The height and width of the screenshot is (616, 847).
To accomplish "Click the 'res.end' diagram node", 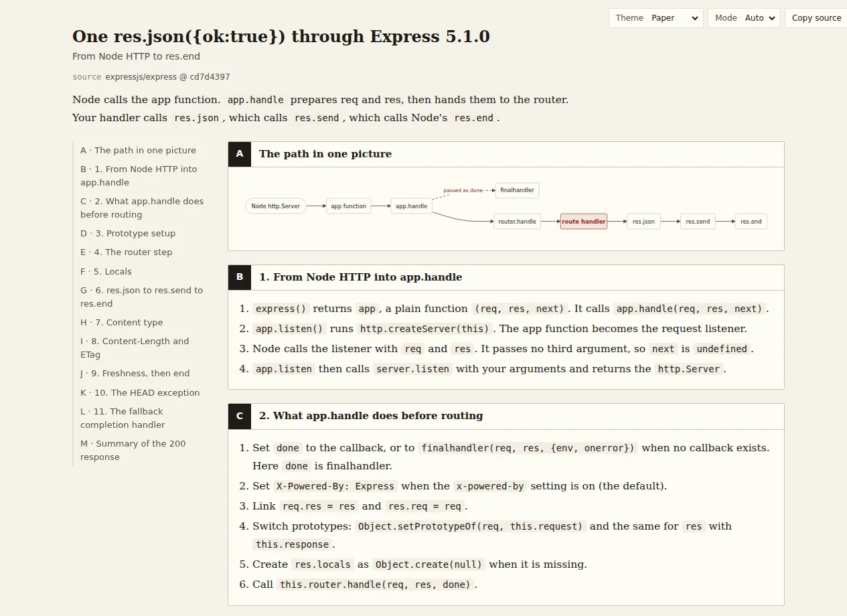I will [751, 222].
